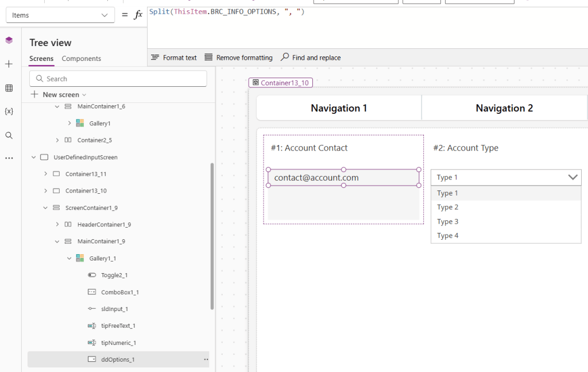The height and width of the screenshot is (372, 588).
Task: Expand Container13_11 in the tree
Action: pyautogui.click(x=45, y=174)
